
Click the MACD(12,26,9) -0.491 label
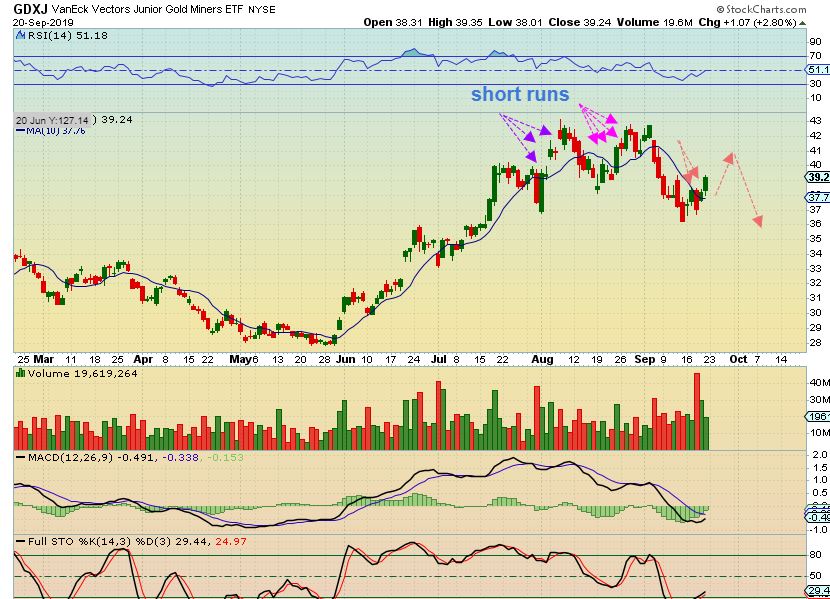[x=92, y=457]
